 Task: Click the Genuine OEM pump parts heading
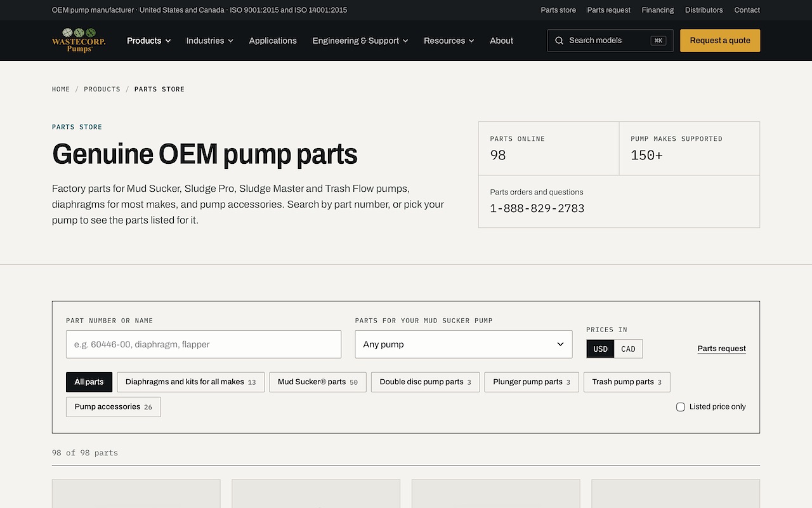point(205,154)
